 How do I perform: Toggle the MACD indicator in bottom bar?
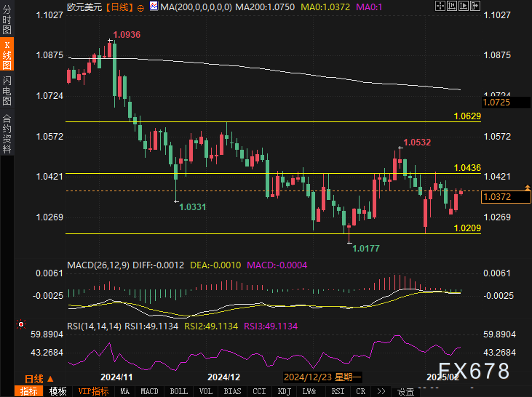149,391
